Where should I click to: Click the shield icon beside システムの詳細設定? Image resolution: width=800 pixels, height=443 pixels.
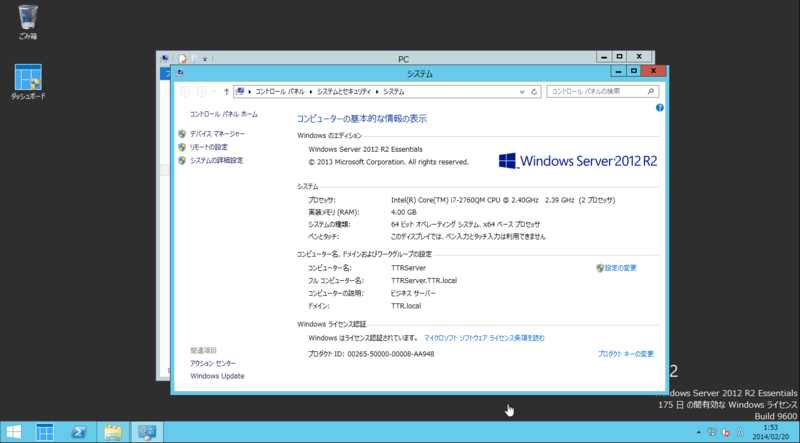click(182, 160)
